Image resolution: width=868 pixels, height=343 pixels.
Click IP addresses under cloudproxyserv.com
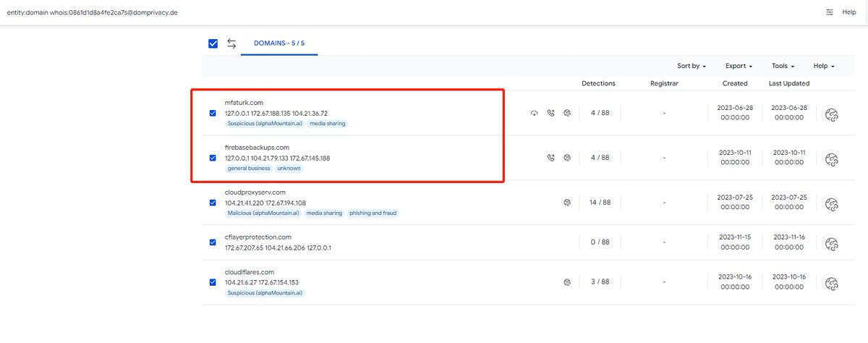click(x=265, y=203)
